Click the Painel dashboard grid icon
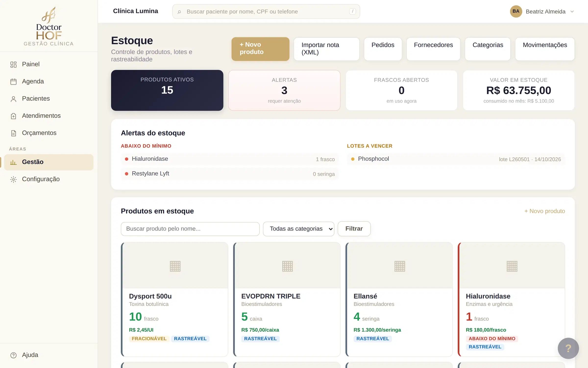Viewport: 588px width, 368px height. pos(13,65)
